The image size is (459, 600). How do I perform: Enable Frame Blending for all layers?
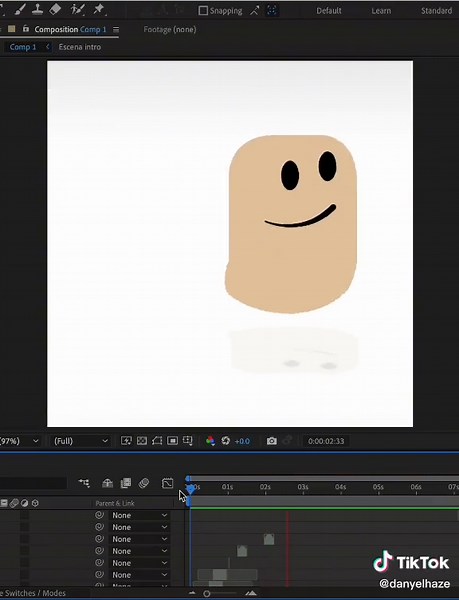tap(126, 483)
